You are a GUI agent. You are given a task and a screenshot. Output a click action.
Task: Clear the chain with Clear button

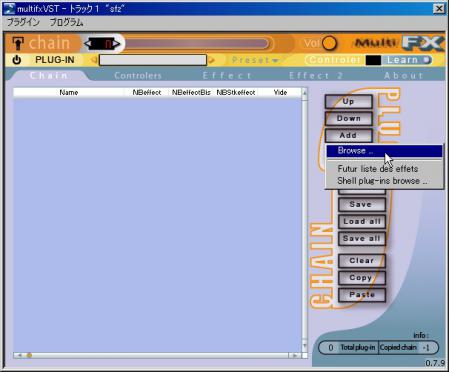(x=362, y=261)
